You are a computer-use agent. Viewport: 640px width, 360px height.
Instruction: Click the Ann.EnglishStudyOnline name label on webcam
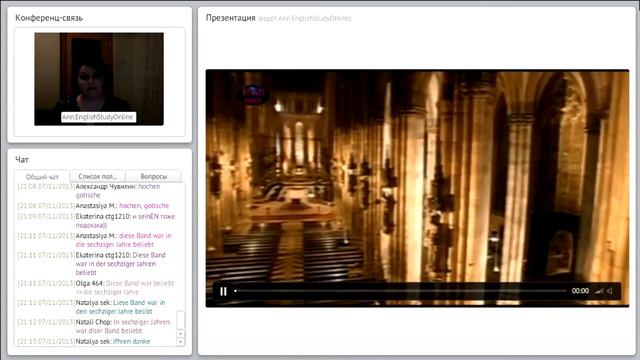(98, 117)
